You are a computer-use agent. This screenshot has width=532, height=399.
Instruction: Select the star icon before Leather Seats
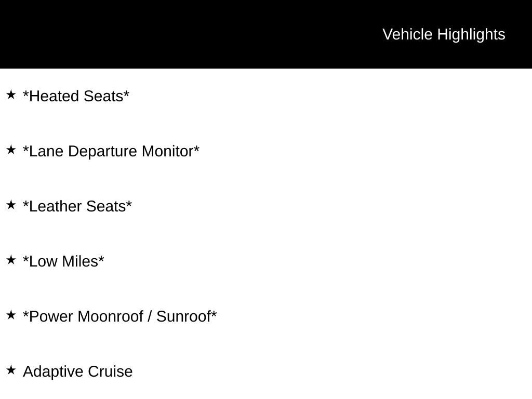click(x=11, y=205)
